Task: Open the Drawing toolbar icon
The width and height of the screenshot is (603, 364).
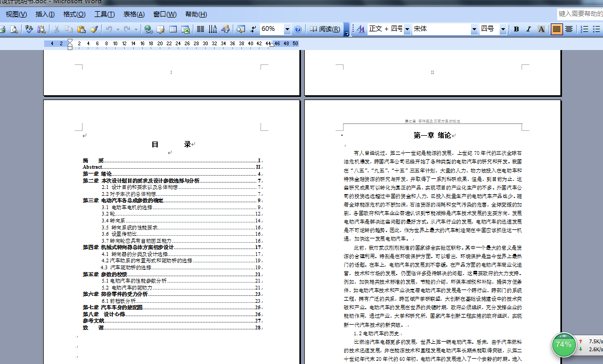Action: [x=225, y=29]
